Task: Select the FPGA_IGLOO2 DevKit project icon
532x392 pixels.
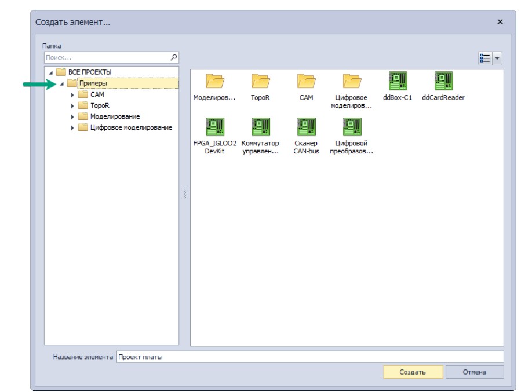Action: click(x=215, y=127)
